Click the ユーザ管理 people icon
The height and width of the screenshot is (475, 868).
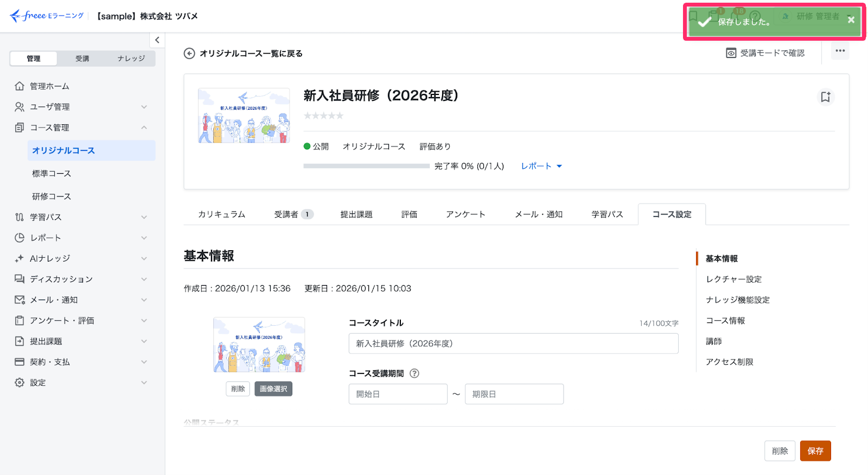point(20,107)
